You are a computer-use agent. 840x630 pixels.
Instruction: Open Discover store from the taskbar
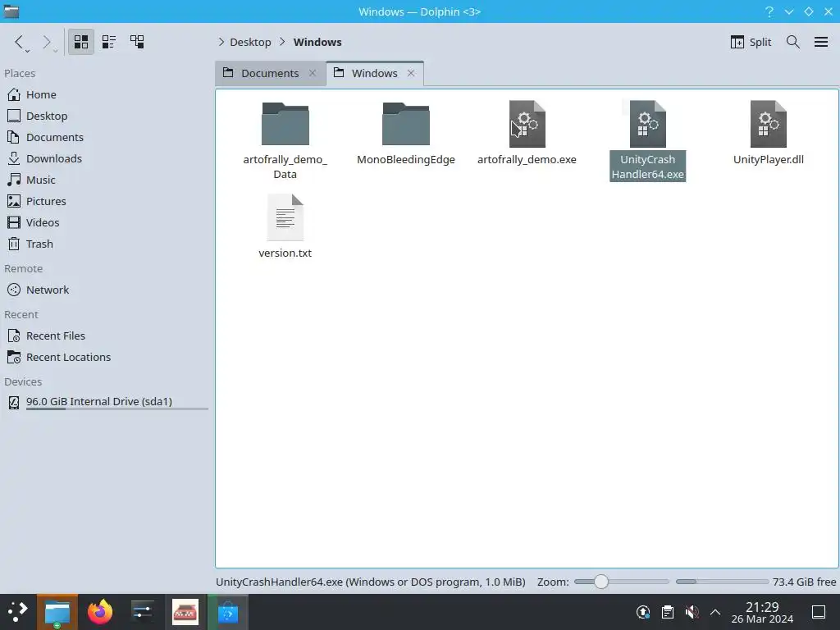228,612
